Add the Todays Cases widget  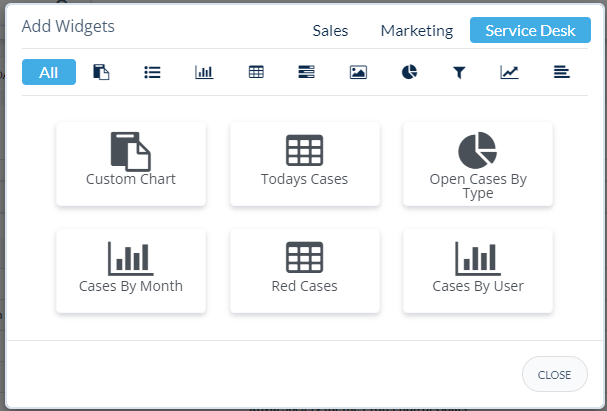click(x=305, y=164)
